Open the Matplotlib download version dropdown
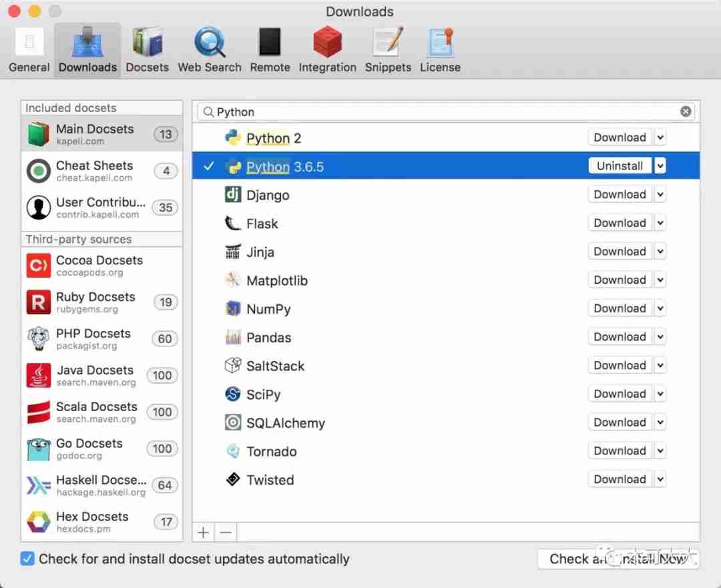The width and height of the screenshot is (721, 588). (660, 280)
